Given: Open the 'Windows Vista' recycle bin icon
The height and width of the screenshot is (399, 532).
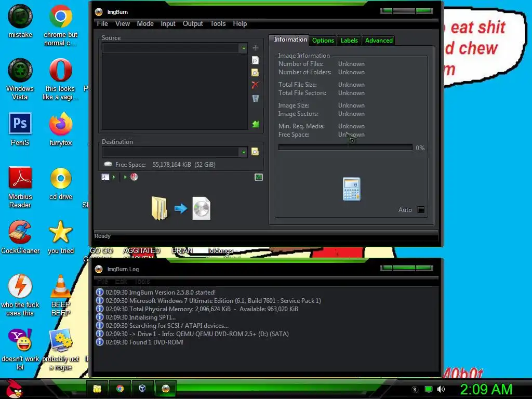Looking at the screenshot, I should pos(20,79).
